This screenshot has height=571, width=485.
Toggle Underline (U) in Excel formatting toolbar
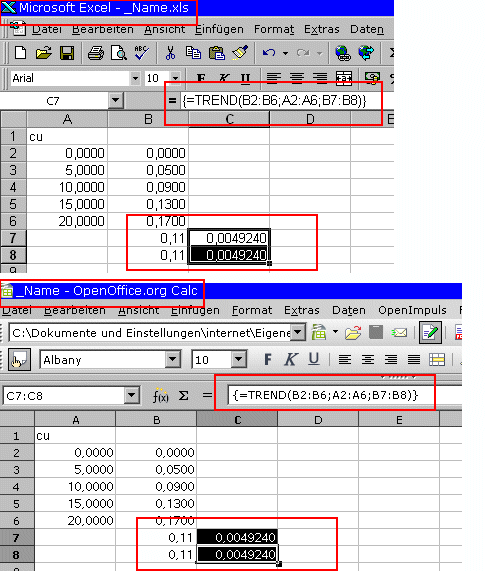[246, 78]
